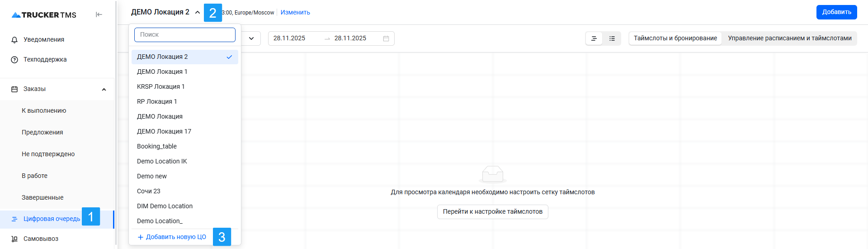
Task: Open the date picker calendar icon
Action: 386,38
